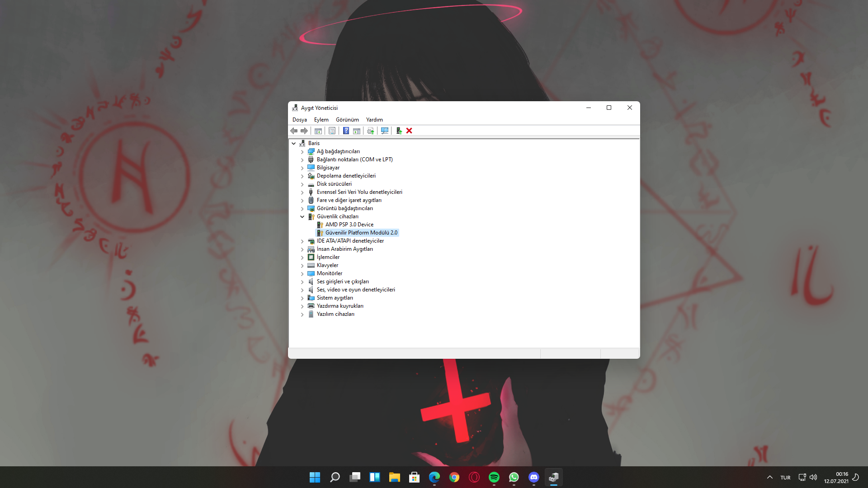Click the red Uninstall device icon
Screen dimensions: 868x488
(409, 131)
